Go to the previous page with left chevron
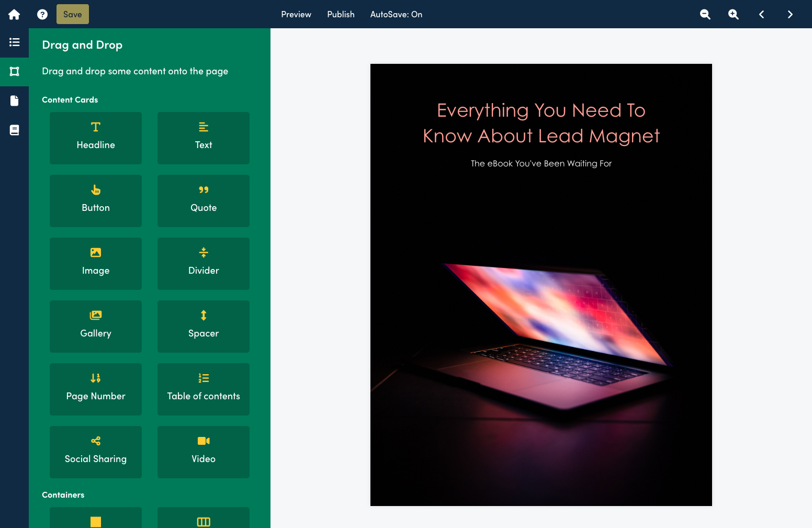 click(761, 14)
